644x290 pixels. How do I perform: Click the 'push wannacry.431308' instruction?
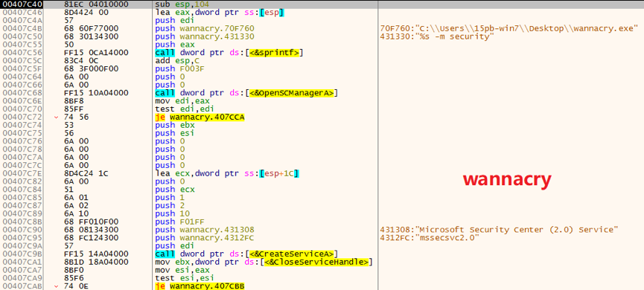tap(205, 230)
